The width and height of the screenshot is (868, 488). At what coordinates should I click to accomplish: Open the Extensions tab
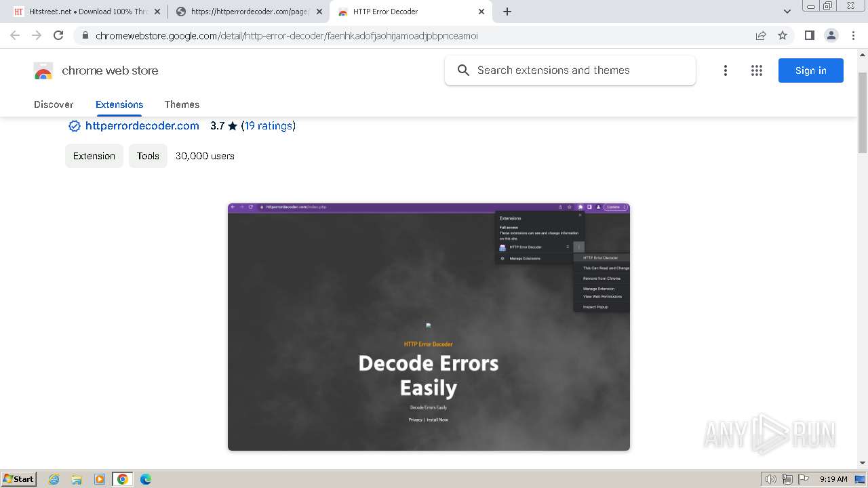click(119, 104)
